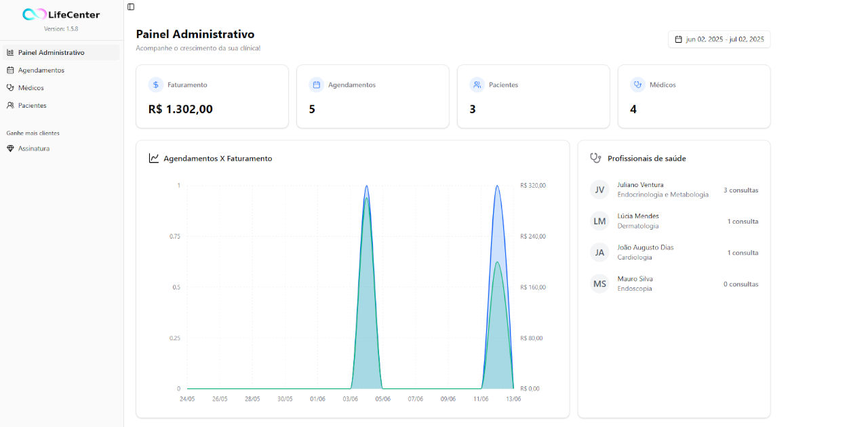Click the Dermatologia specialty text
This screenshot has height=427, width=868.
point(638,226)
